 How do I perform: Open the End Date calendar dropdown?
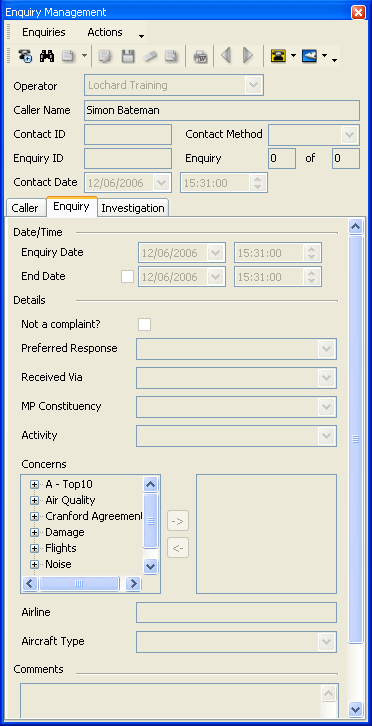(x=215, y=277)
